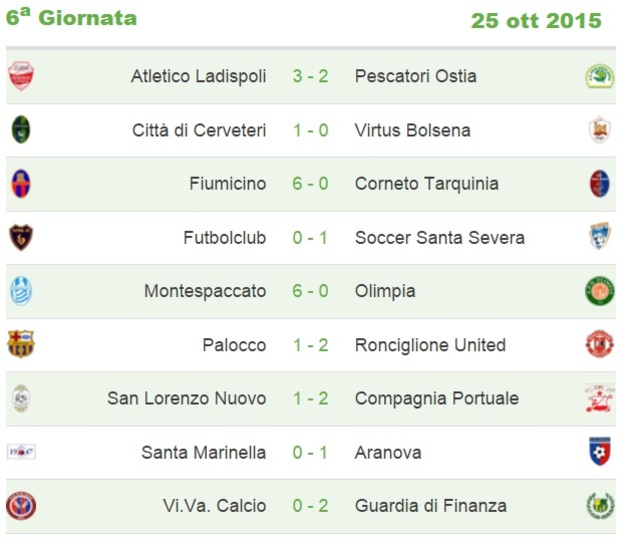
Task: Open the Guardia di Finanza crest
Action: tap(599, 506)
